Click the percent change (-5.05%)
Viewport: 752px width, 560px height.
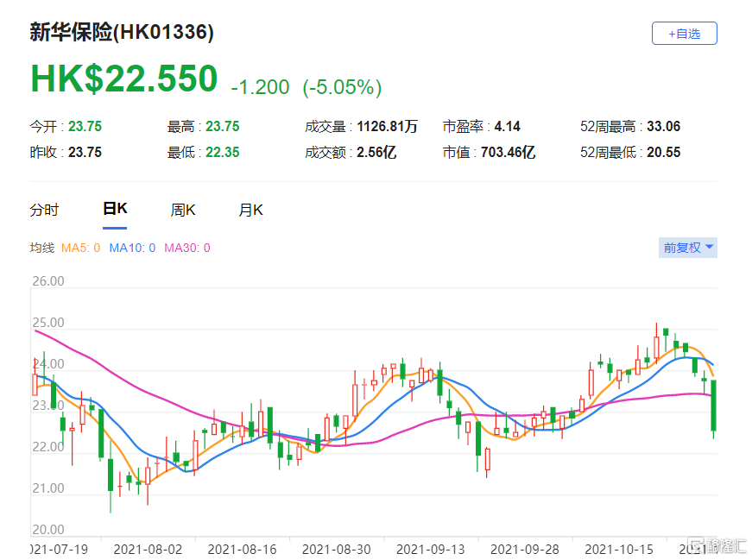pos(342,87)
